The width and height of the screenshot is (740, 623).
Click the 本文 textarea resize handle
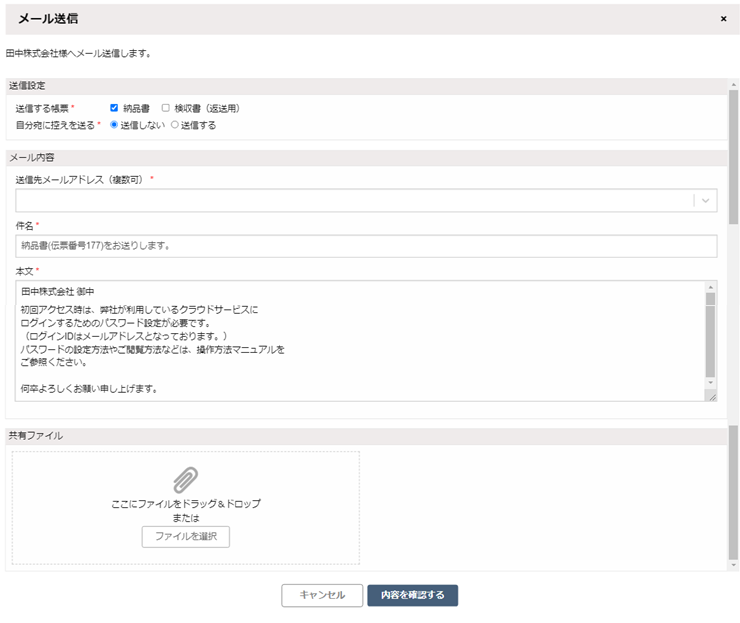tap(711, 396)
